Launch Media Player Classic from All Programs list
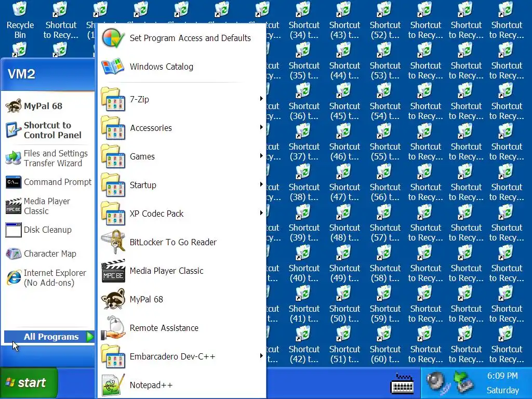Image resolution: width=532 pixels, height=399 pixels. tap(181, 271)
